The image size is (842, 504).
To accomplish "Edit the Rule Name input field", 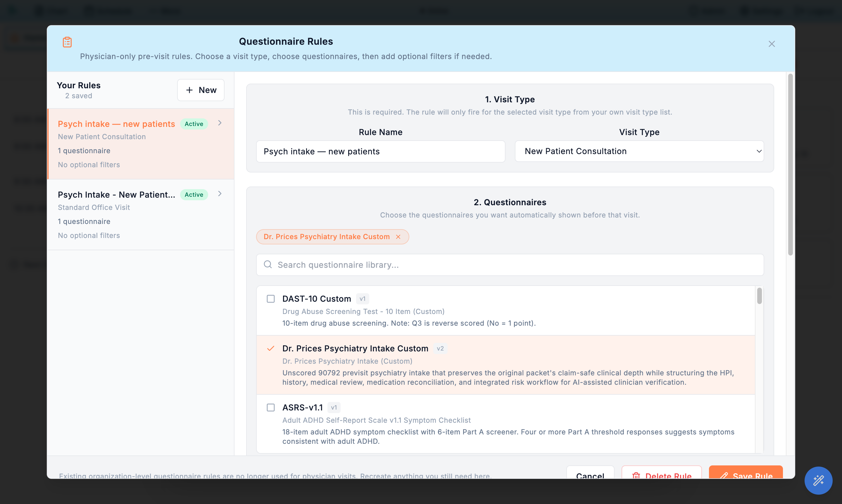I will [380, 151].
